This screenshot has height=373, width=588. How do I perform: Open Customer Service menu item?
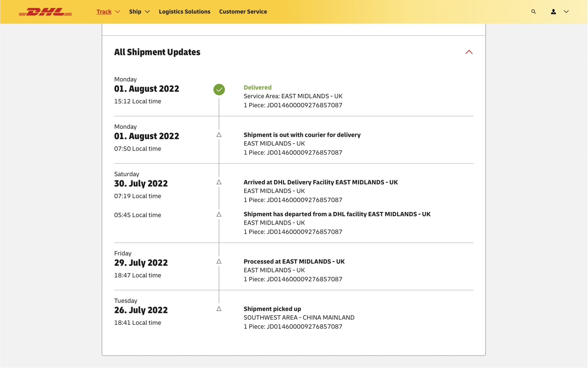coord(243,12)
